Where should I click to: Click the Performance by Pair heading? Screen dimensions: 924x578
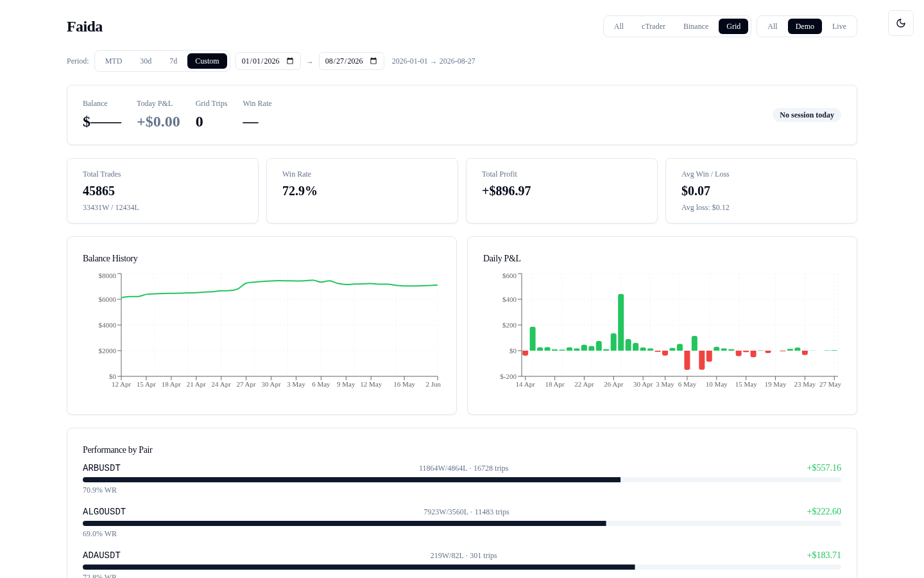(x=117, y=450)
